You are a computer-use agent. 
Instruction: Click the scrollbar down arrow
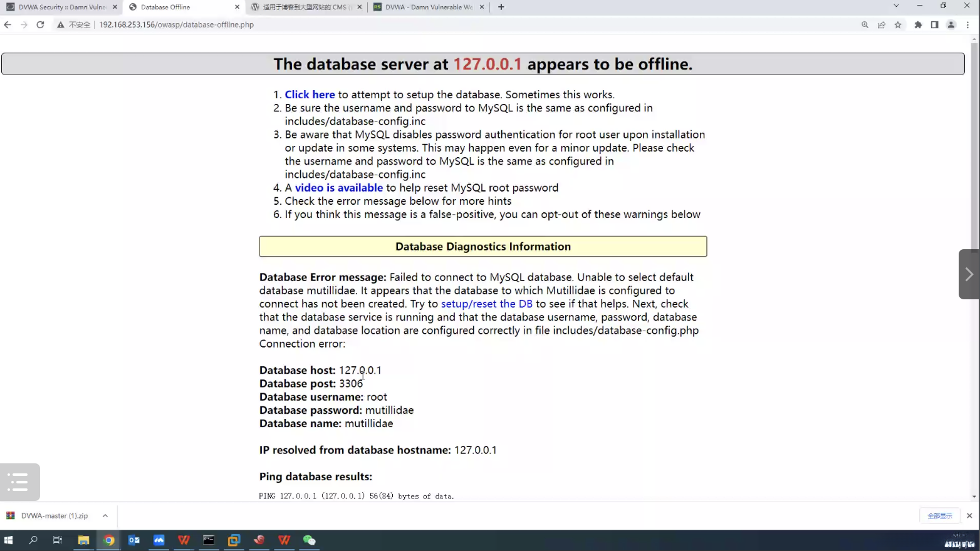tap(974, 497)
